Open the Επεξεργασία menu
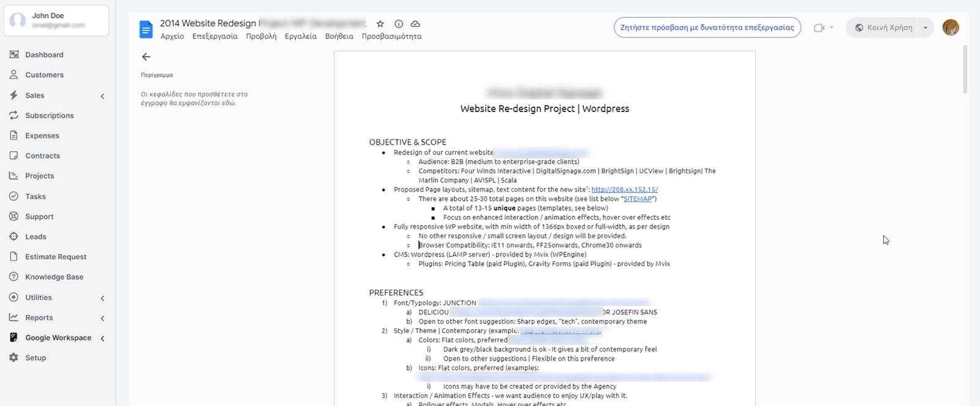This screenshot has height=406, width=980. (215, 36)
